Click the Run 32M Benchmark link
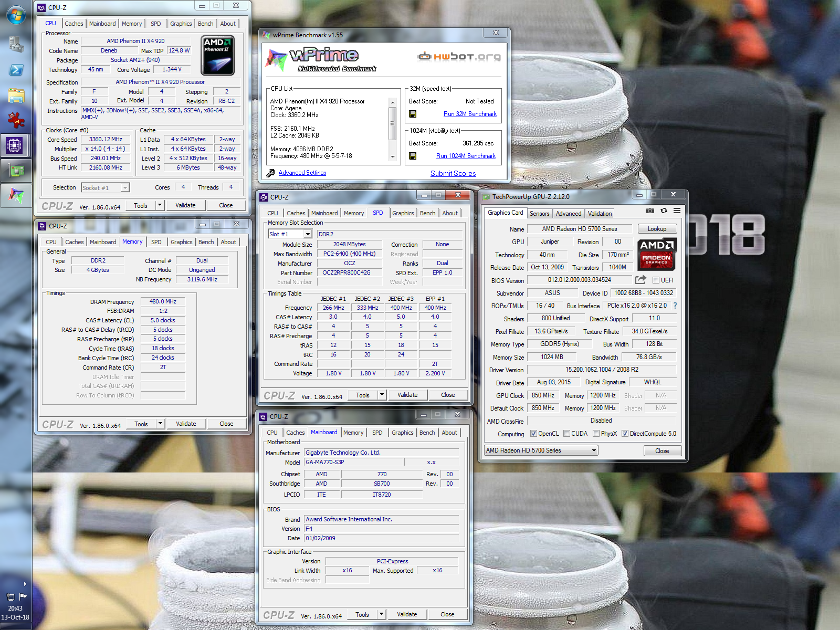 470,114
